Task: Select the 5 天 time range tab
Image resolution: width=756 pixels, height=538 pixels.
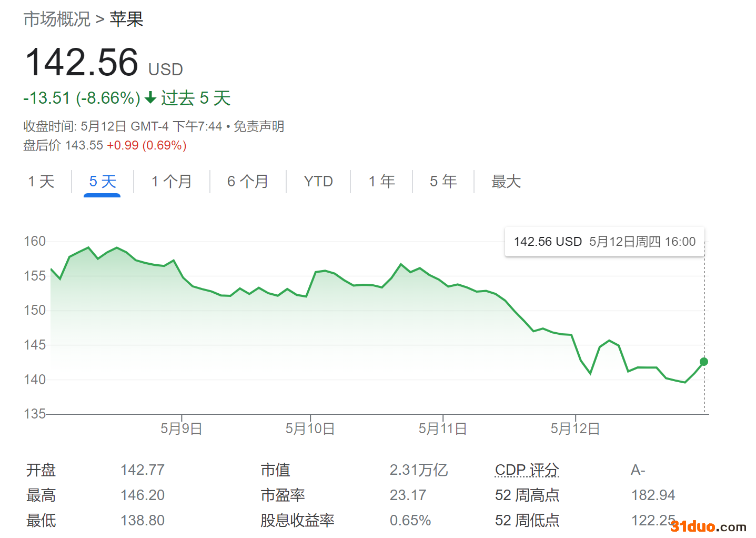Action: [103, 182]
